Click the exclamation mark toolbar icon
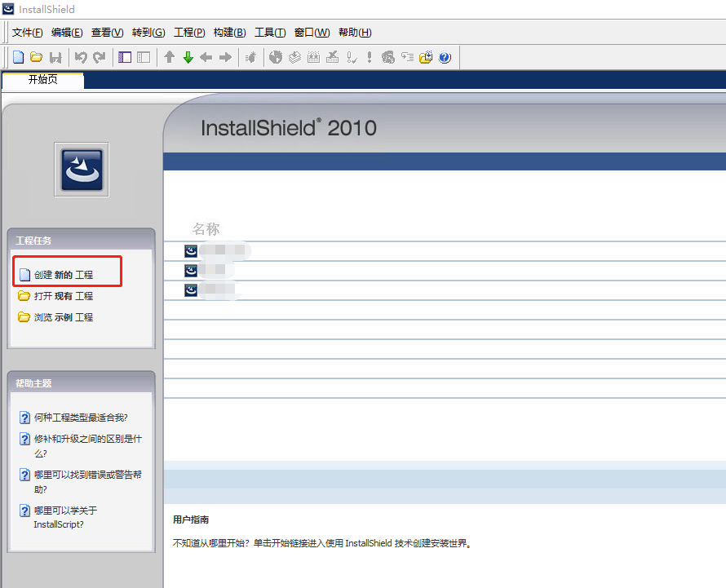 [369, 57]
